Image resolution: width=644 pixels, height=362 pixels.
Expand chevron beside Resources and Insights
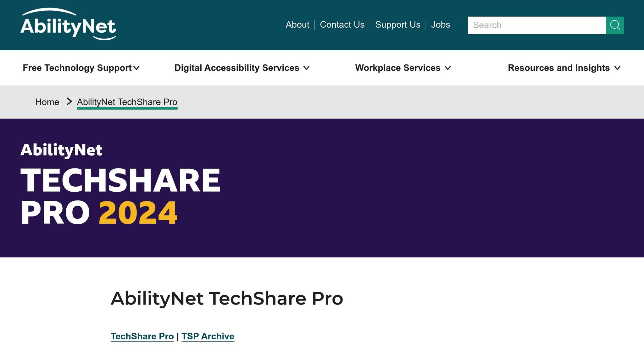click(x=617, y=68)
